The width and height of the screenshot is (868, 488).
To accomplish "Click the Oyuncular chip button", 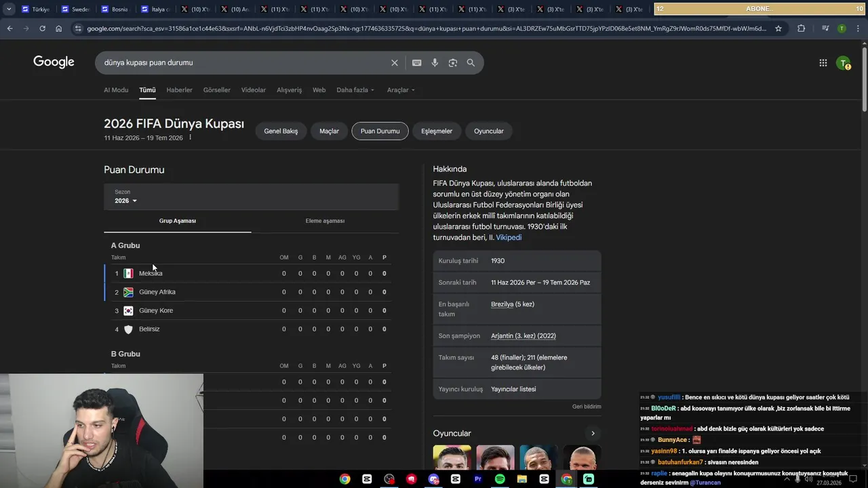I will click(489, 131).
